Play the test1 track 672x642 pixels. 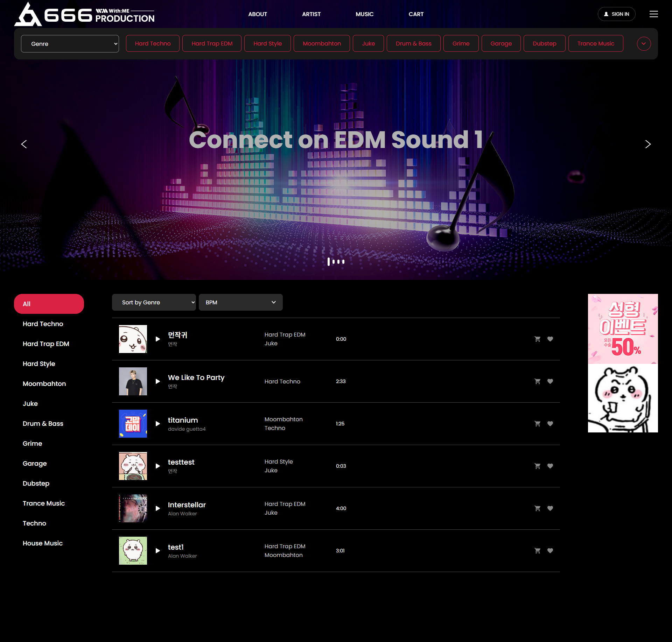(x=157, y=551)
